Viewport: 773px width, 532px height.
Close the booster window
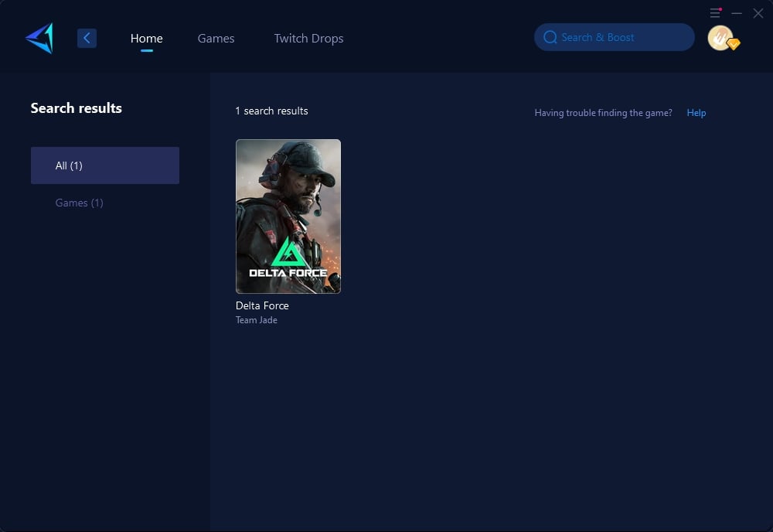(758, 13)
